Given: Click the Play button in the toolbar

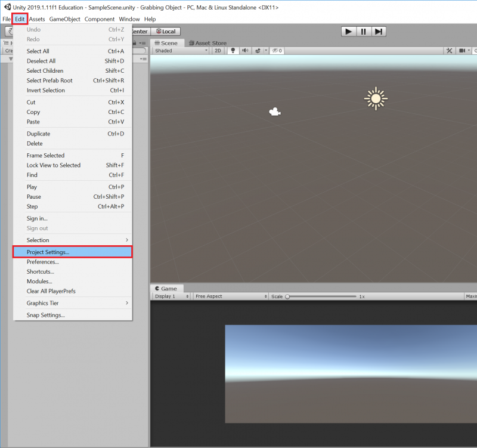Looking at the screenshot, I should click(349, 32).
